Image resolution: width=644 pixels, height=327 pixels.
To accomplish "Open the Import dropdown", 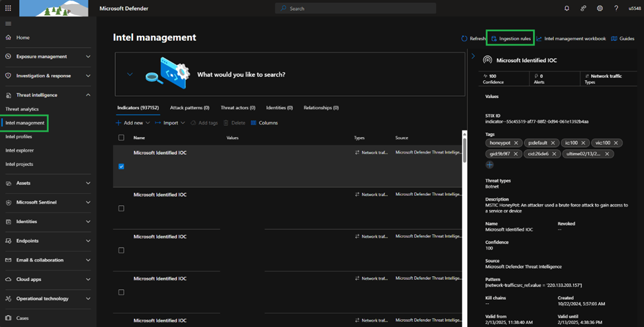I will point(169,123).
